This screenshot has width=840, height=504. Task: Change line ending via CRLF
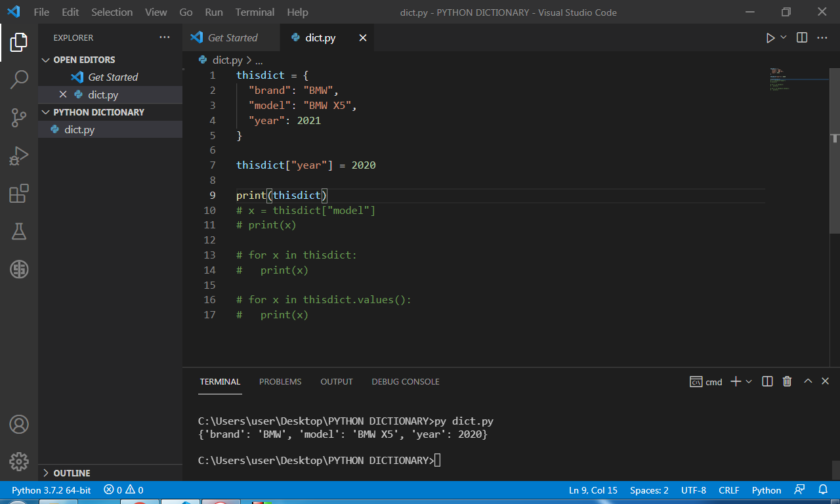click(729, 490)
